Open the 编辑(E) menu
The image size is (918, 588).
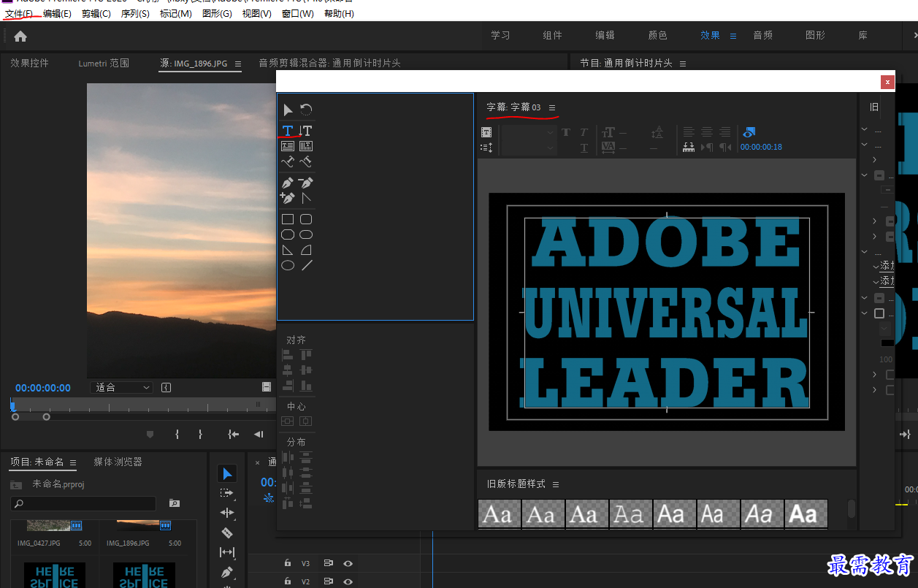pos(58,14)
